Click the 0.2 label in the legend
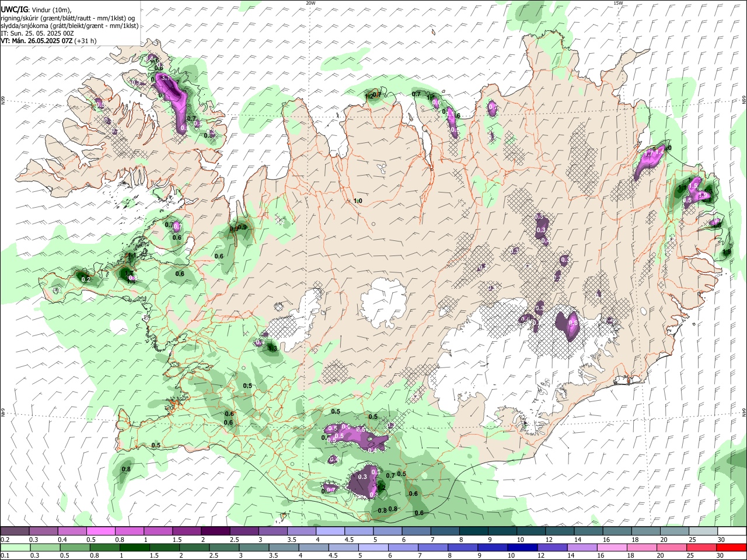This screenshot has height=560, width=747. pos(5,540)
